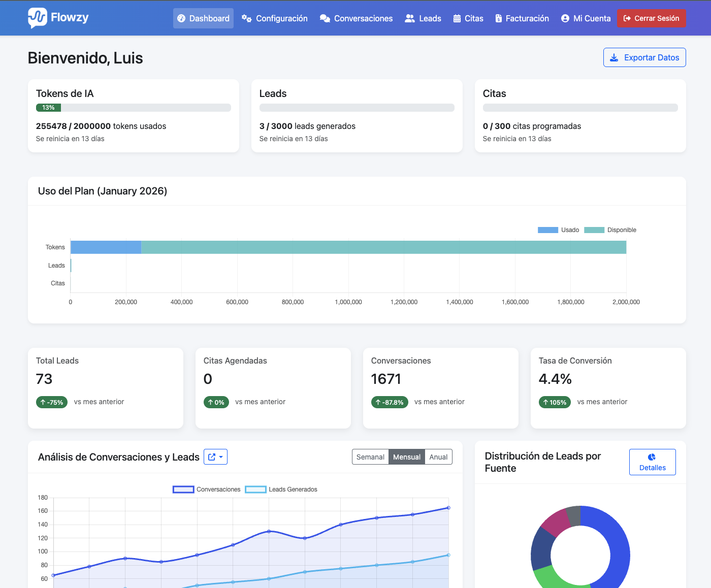
Task: Open the Dashboard navigation icon
Action: click(x=181, y=18)
